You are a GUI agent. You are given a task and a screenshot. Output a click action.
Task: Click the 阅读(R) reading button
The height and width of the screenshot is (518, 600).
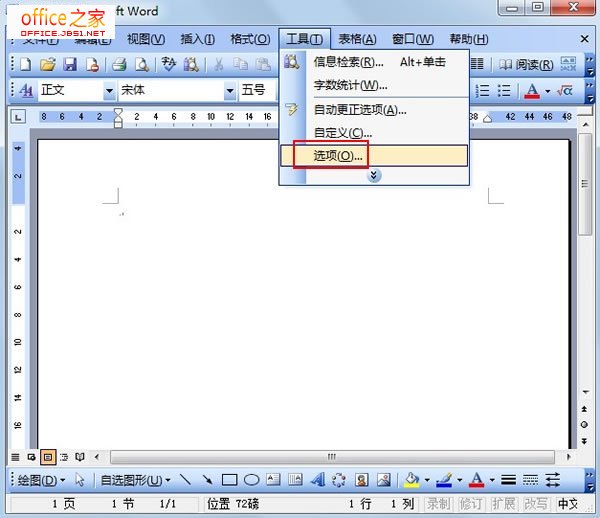click(526, 64)
